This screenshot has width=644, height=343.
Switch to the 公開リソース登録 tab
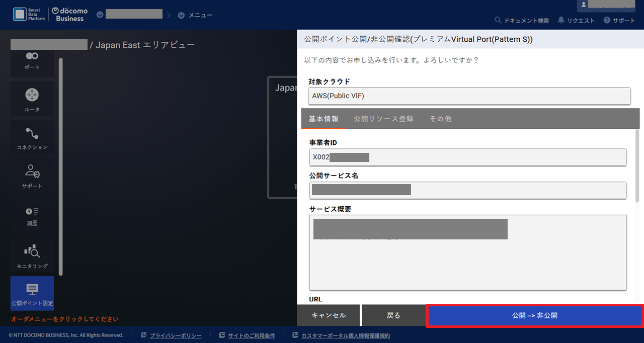[383, 118]
